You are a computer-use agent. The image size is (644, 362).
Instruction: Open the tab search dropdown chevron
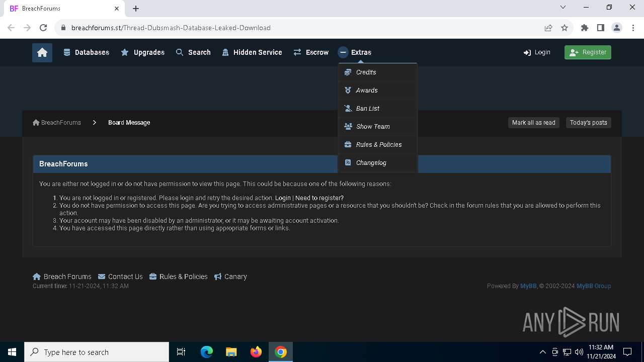click(563, 8)
